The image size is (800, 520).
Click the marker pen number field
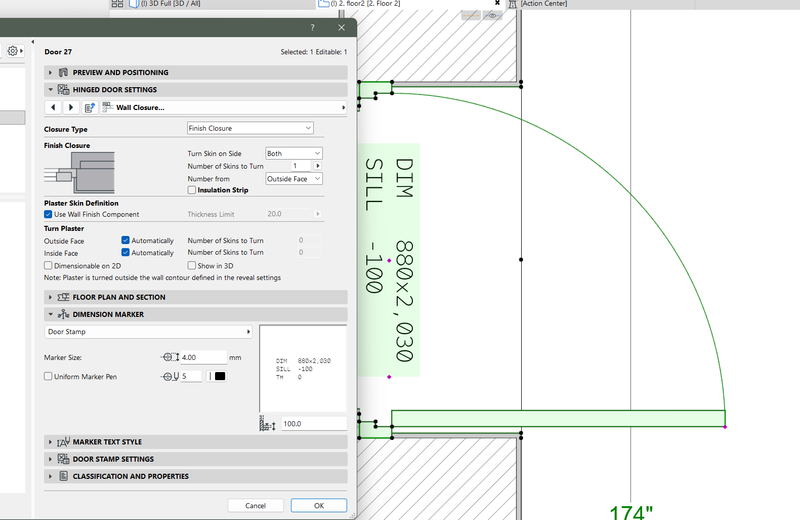pos(191,376)
